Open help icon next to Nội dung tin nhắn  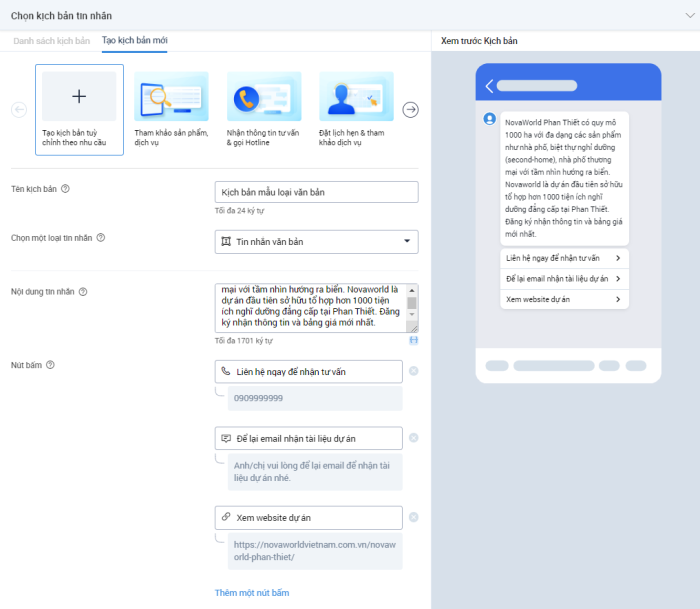tap(83, 292)
